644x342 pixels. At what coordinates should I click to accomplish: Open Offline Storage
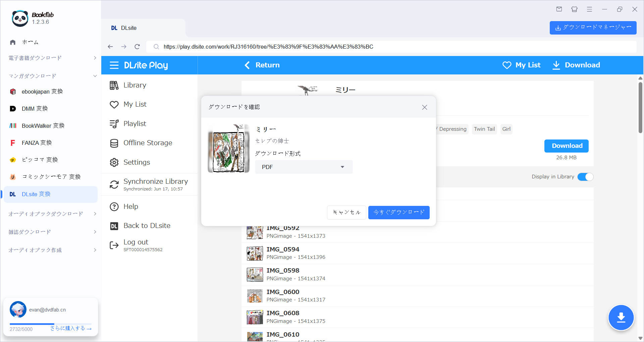click(x=149, y=143)
